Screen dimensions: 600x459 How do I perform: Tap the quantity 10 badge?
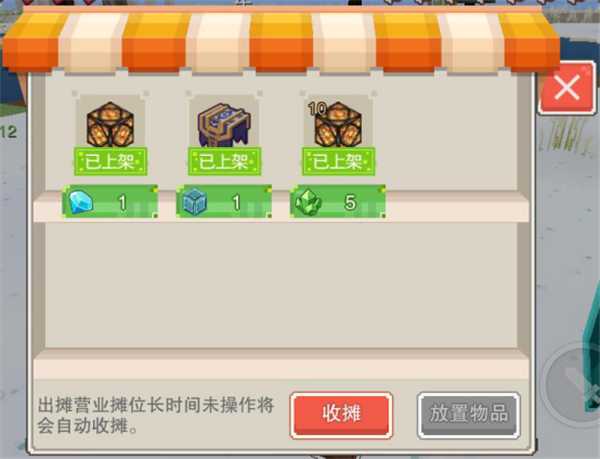pyautogui.click(x=317, y=109)
